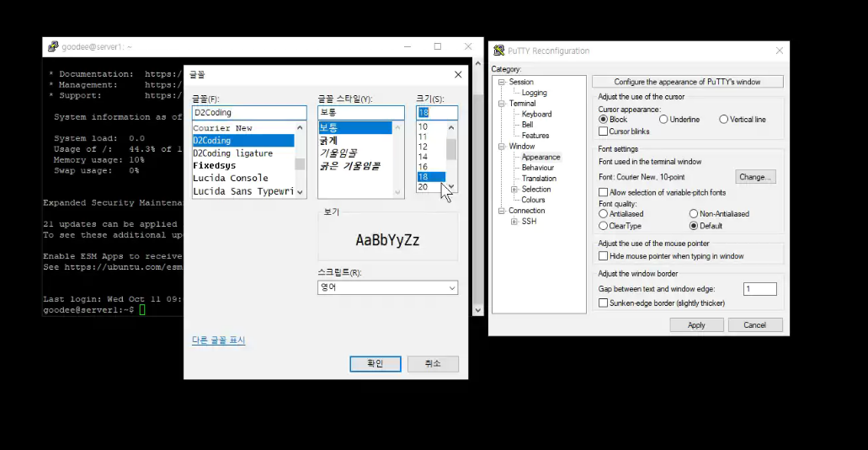
Task: Click font list scroll-down arrow
Action: click(x=300, y=192)
